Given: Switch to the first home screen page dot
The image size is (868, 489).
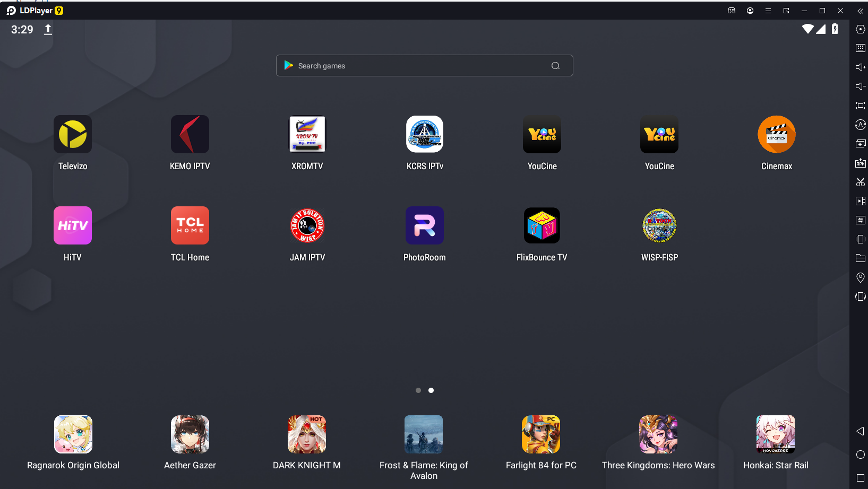Looking at the screenshot, I should click(418, 390).
